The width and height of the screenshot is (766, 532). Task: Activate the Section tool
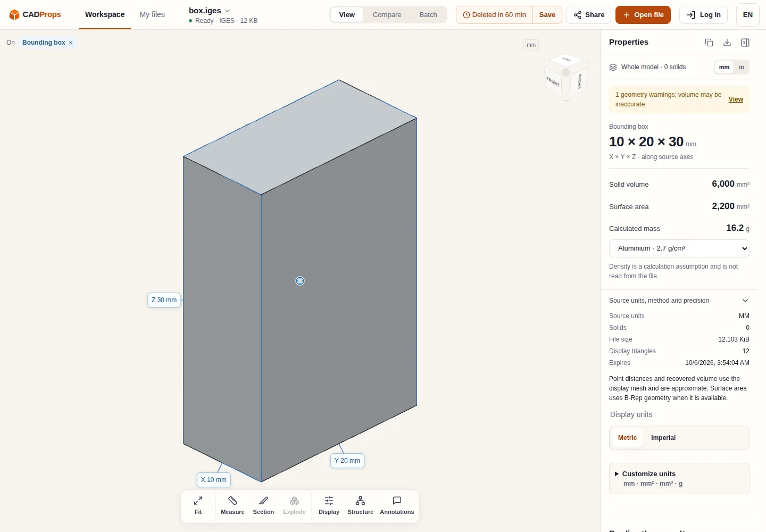(x=263, y=505)
